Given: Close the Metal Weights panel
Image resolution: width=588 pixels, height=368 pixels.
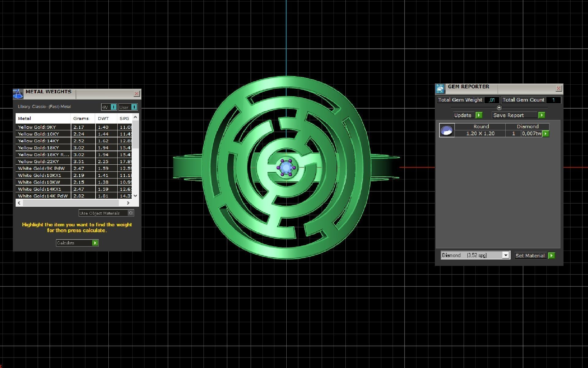Looking at the screenshot, I should (x=137, y=94).
